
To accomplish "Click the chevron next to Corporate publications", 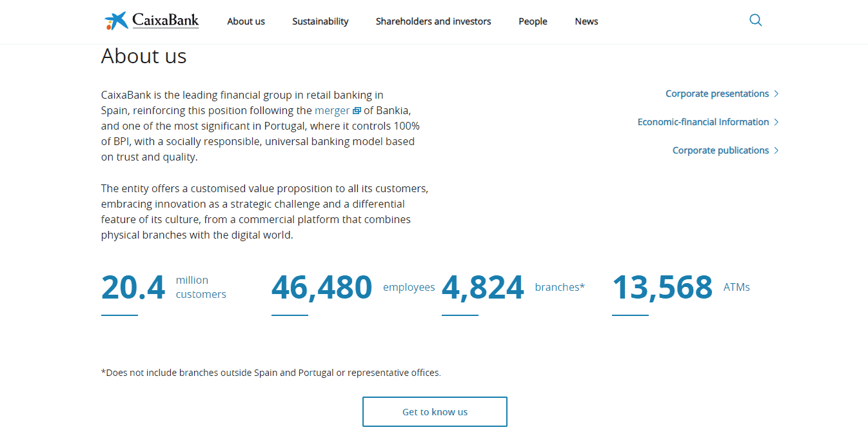I will tap(776, 150).
